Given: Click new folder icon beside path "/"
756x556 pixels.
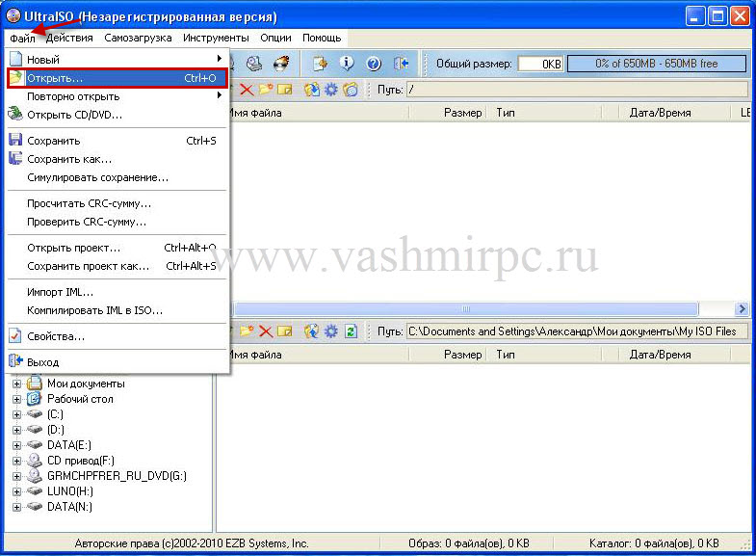Looking at the screenshot, I should coord(266,90).
